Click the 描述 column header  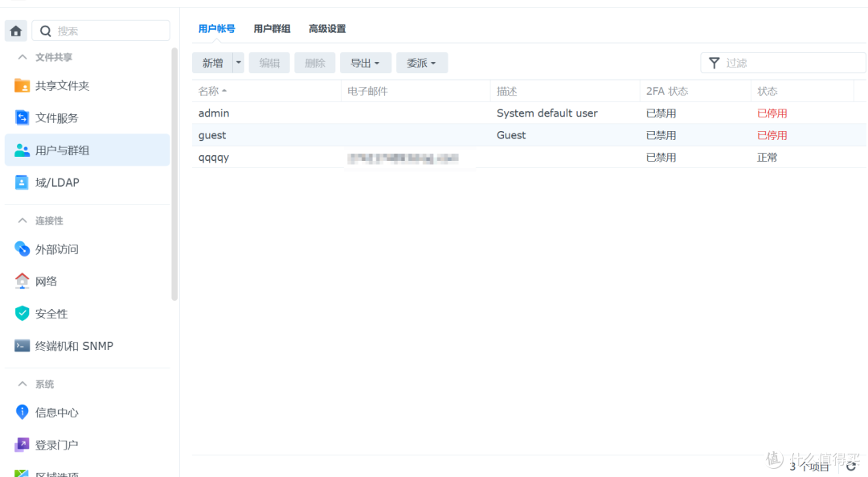(565, 91)
